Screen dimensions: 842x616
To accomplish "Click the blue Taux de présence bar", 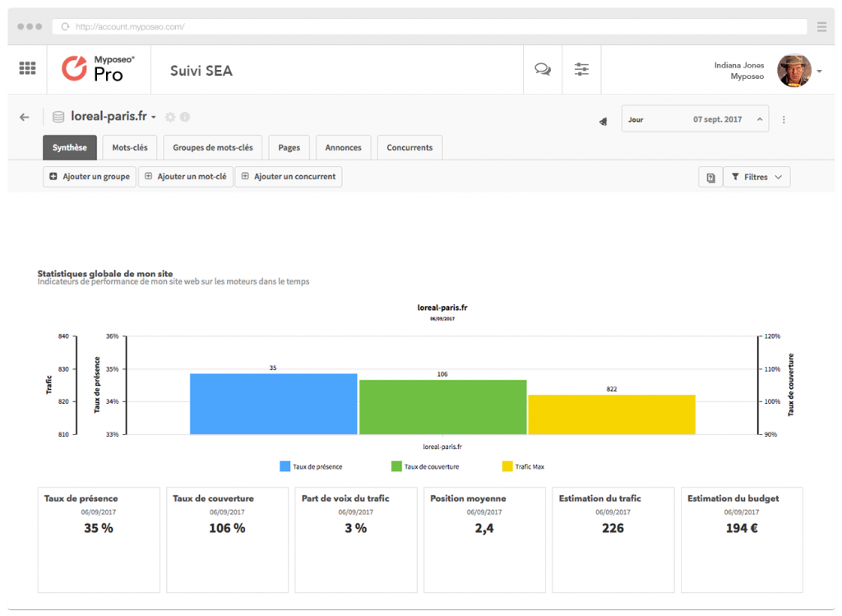I will (273, 404).
